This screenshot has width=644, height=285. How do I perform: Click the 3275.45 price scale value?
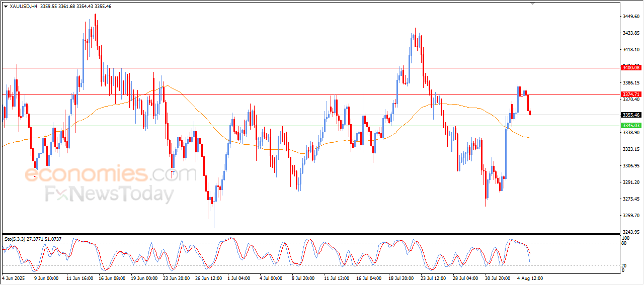[631, 199]
